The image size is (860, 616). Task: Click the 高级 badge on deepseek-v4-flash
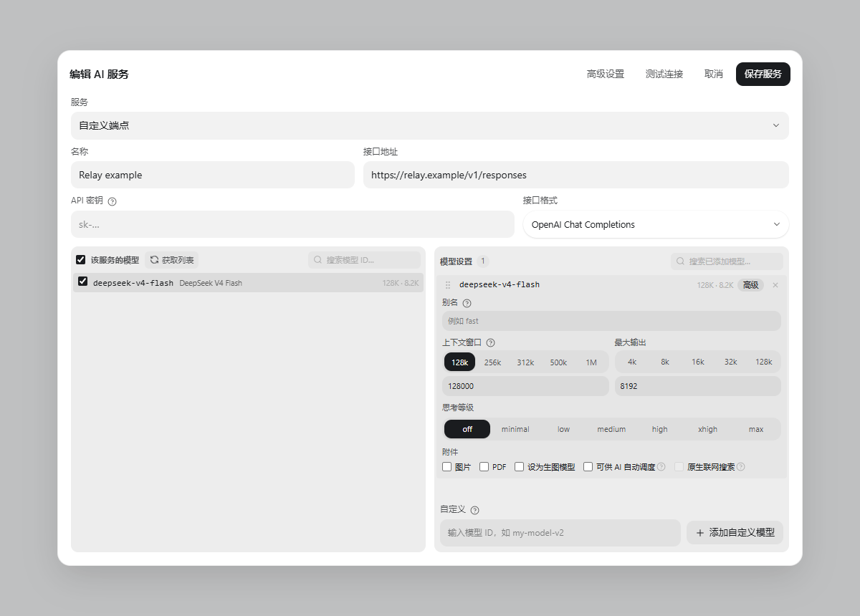coord(750,285)
